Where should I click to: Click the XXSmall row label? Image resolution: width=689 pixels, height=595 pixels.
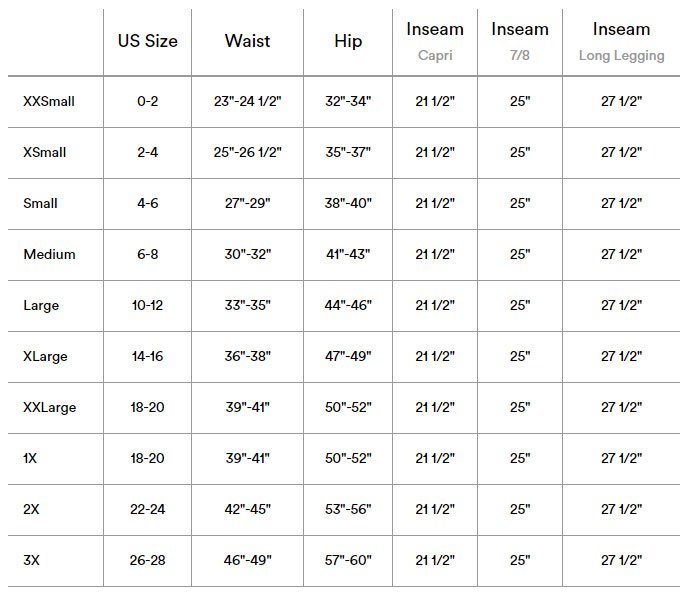[x=49, y=102]
